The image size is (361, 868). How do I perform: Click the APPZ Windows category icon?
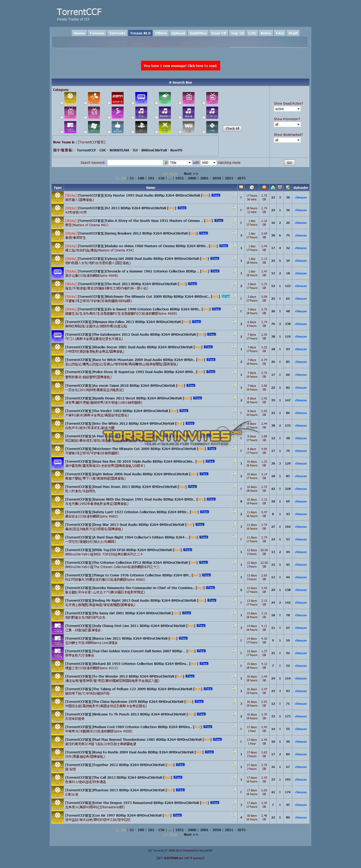pyautogui.click(x=94, y=127)
